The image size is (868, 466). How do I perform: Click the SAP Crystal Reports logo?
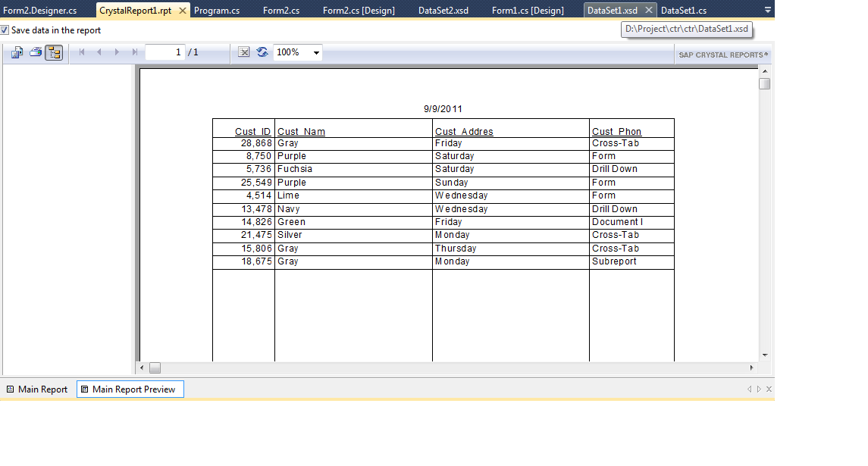(723, 55)
